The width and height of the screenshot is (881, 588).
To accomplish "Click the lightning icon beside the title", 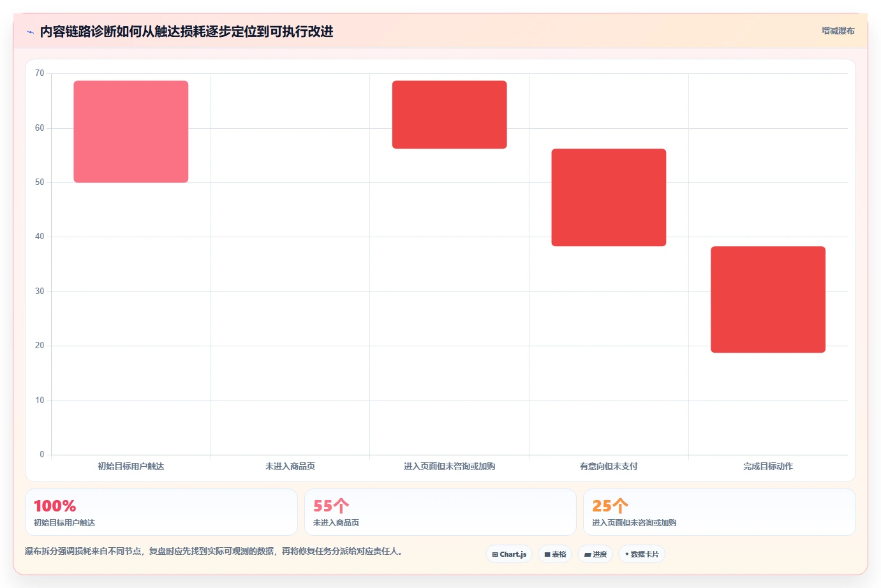I will 30,32.
